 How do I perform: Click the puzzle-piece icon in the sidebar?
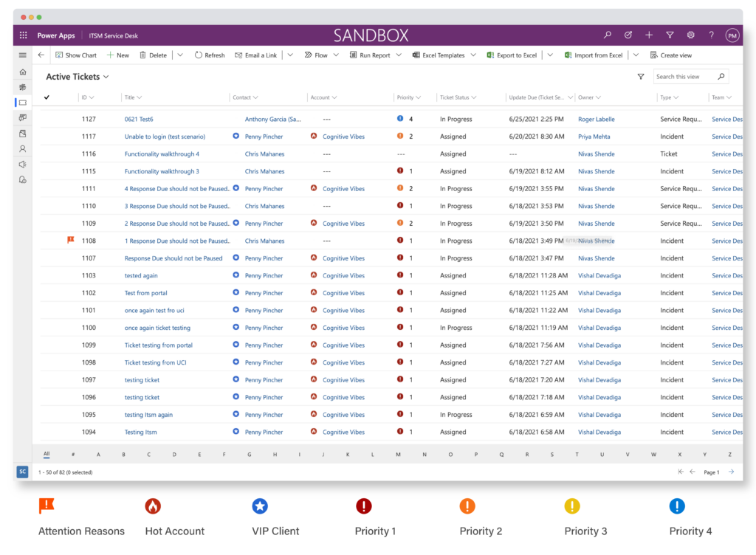pyautogui.click(x=23, y=87)
